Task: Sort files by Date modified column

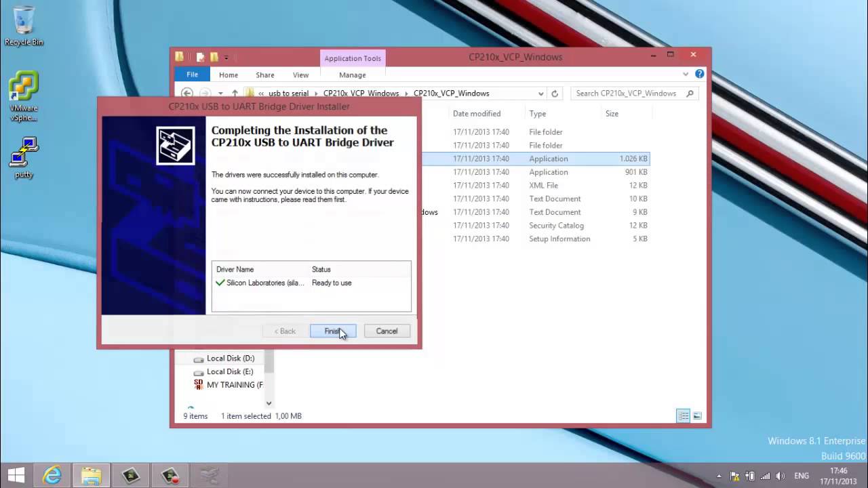Action: pos(477,114)
